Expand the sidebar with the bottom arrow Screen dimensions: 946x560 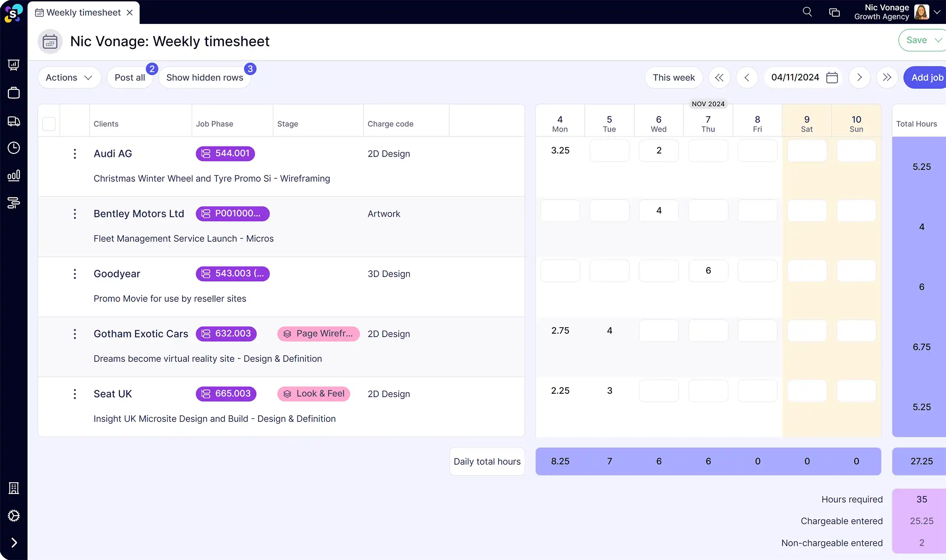click(14, 543)
